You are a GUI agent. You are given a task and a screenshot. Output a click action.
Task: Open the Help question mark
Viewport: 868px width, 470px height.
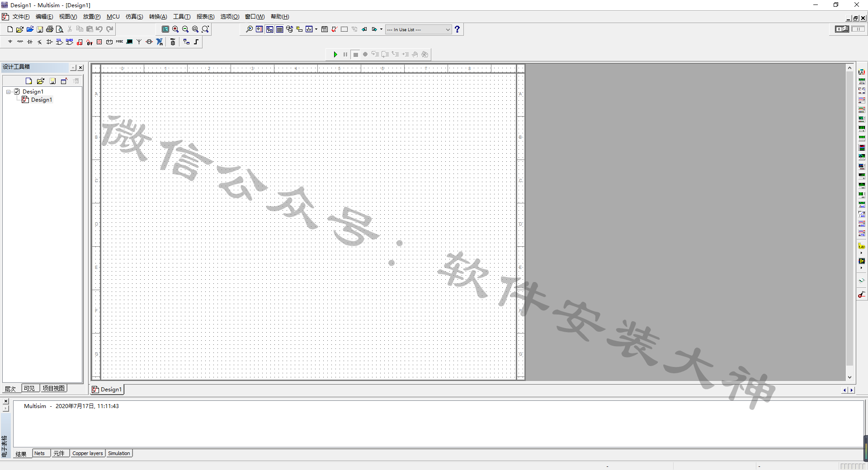[x=457, y=29]
